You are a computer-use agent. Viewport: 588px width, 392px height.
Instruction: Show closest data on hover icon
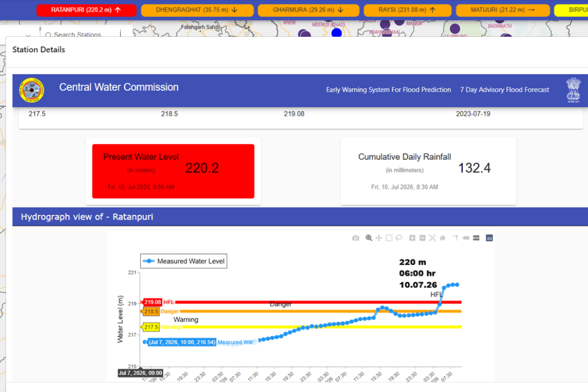tap(466, 238)
